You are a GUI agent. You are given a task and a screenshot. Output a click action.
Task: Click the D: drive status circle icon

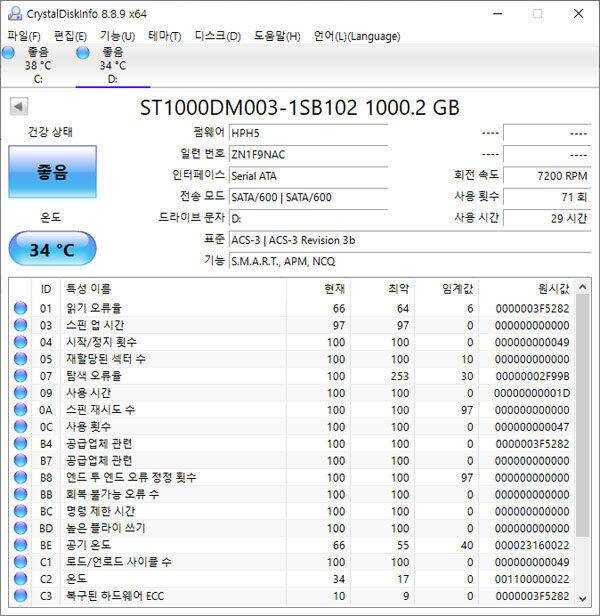(x=84, y=52)
